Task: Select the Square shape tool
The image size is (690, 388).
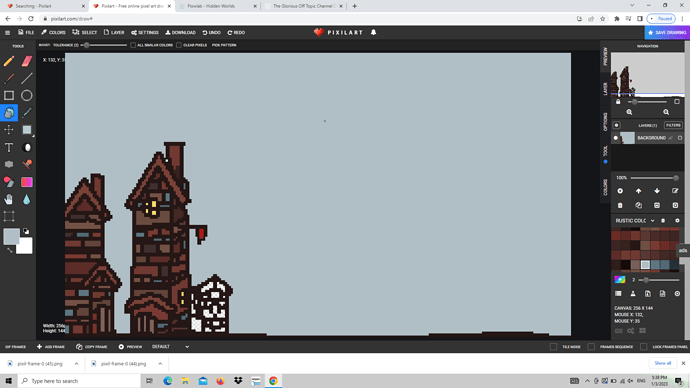Action: click(x=9, y=95)
